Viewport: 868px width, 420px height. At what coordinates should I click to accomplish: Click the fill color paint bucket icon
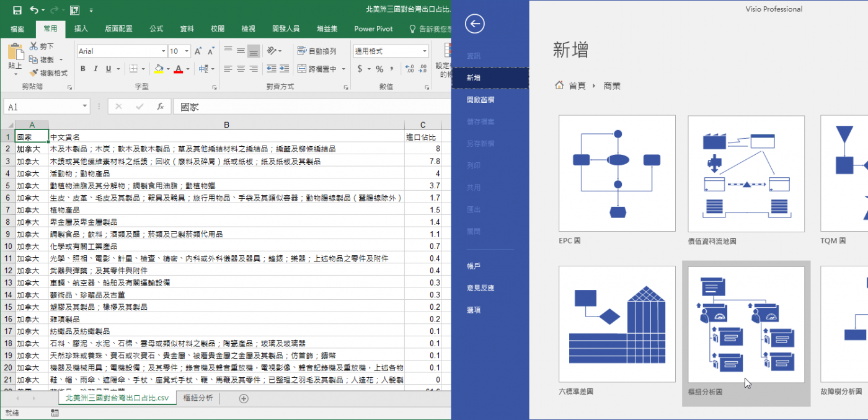pyautogui.click(x=159, y=69)
